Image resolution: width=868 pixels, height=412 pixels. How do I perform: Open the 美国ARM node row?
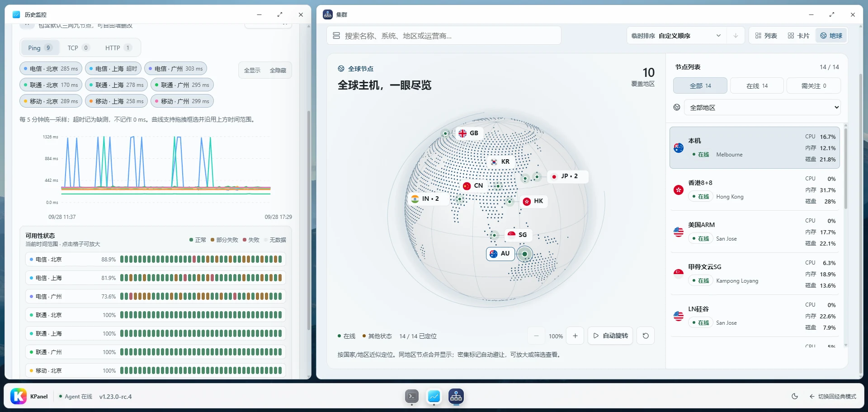[x=755, y=232]
